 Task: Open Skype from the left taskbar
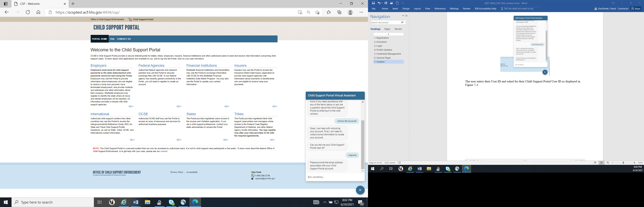tap(172, 202)
